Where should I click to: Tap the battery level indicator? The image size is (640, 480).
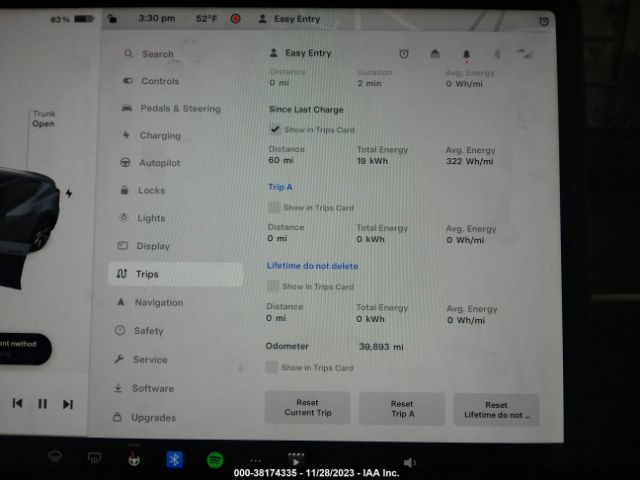pyautogui.click(x=72, y=19)
